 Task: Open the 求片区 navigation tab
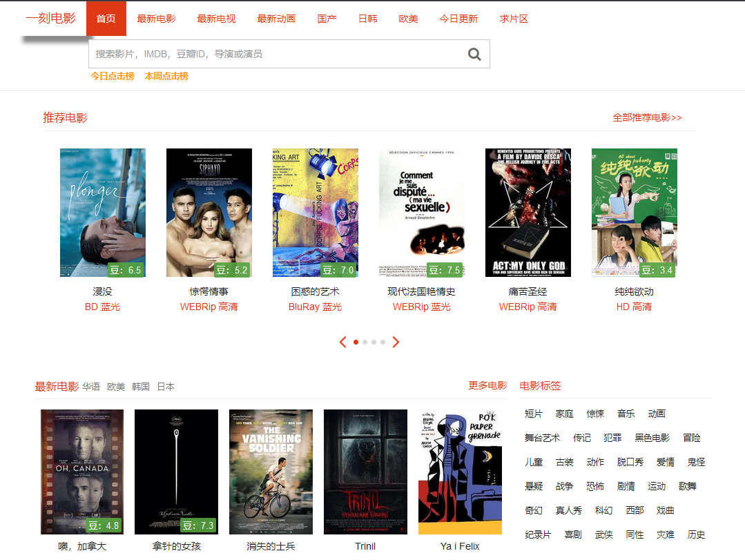tap(514, 19)
